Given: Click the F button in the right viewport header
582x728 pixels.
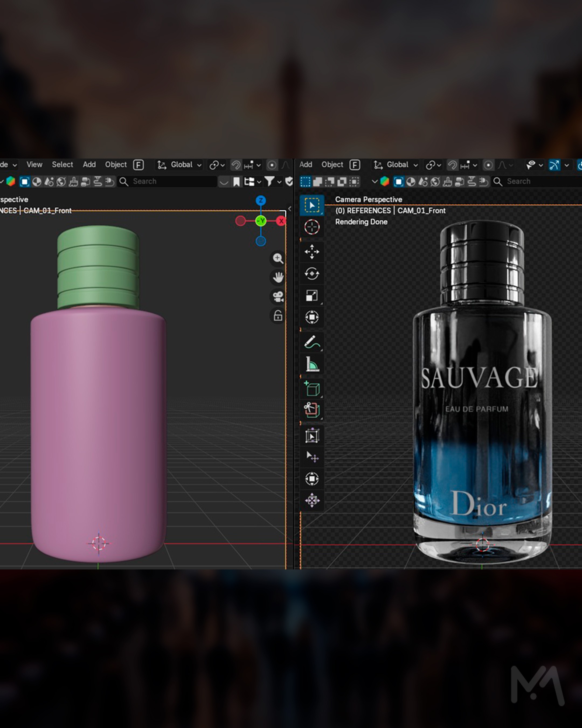Looking at the screenshot, I should tap(355, 165).
